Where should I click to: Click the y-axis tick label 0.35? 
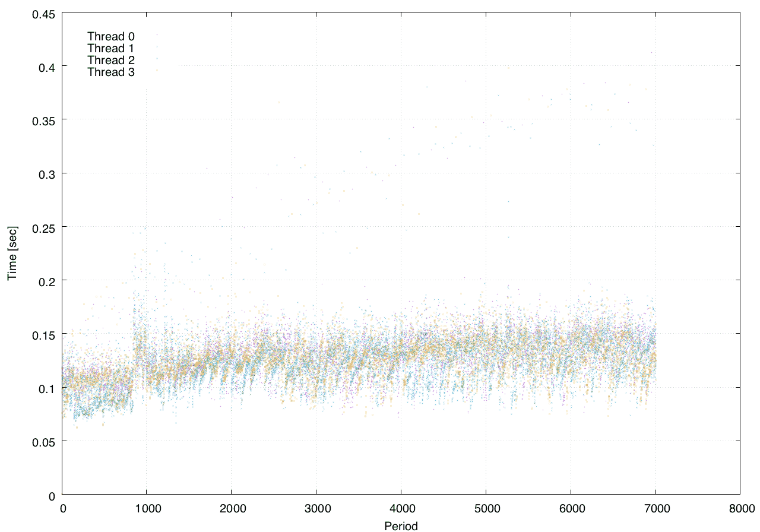pos(43,120)
